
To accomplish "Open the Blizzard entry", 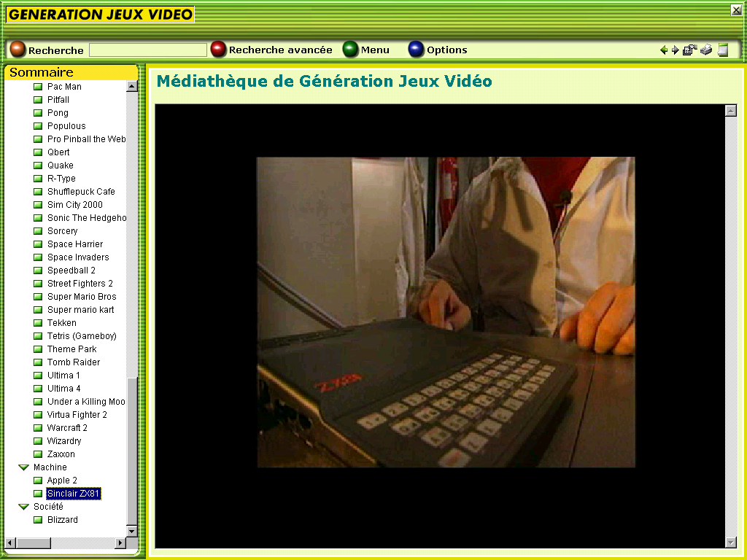I will click(x=62, y=520).
